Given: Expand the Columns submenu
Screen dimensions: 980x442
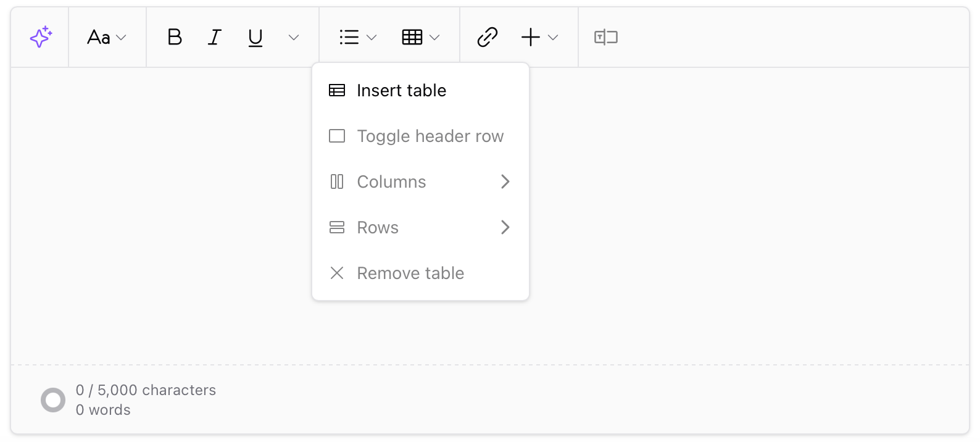Looking at the screenshot, I should 391,181.
